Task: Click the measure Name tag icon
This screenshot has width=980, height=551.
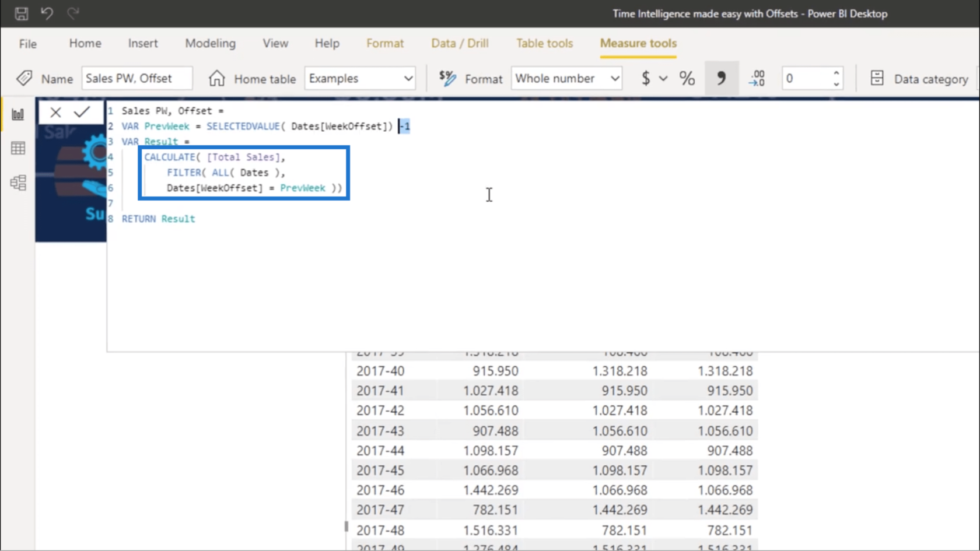Action: pyautogui.click(x=24, y=78)
